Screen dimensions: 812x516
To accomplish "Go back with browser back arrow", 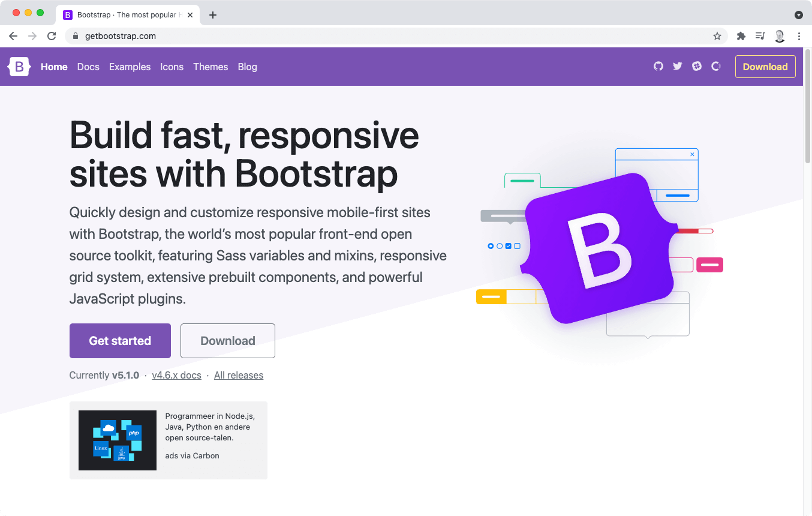I will (x=13, y=36).
